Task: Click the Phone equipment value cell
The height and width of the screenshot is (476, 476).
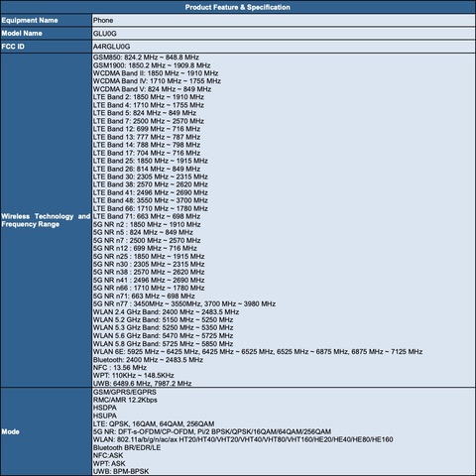Action: click(284, 20)
